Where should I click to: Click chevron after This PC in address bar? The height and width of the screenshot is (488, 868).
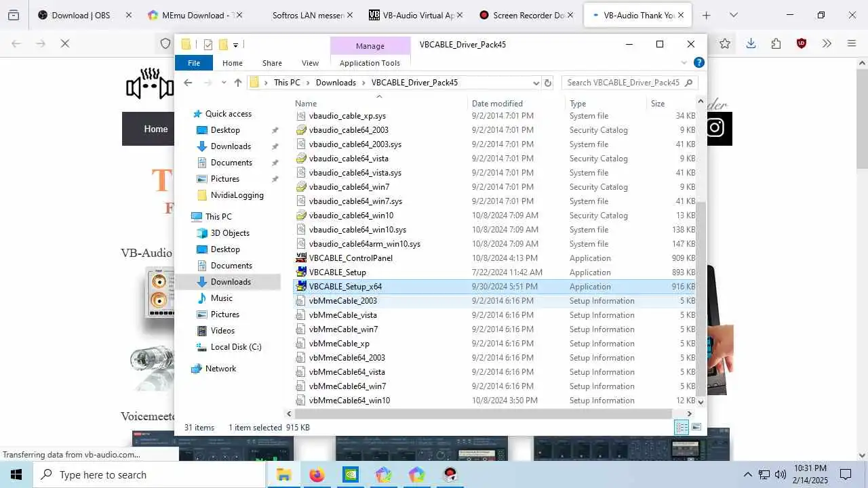(x=308, y=83)
